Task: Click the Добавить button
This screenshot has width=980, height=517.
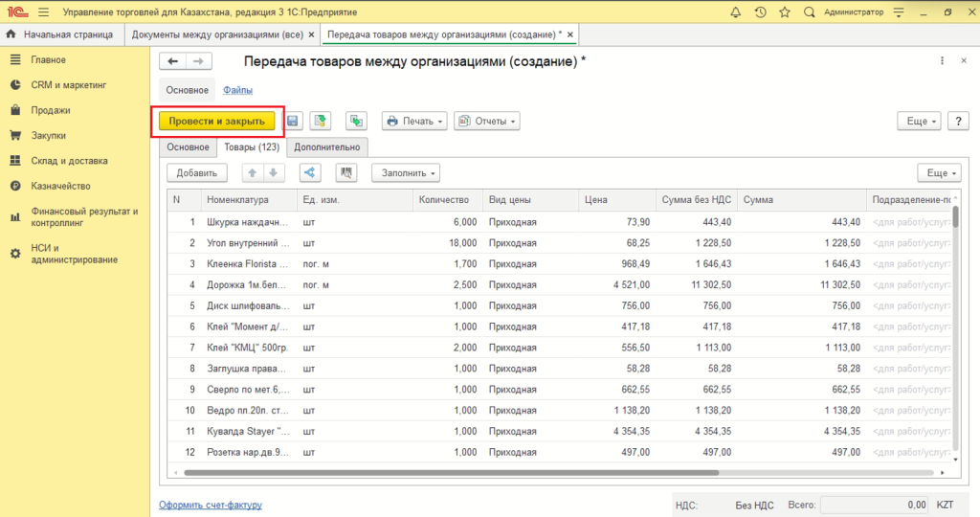Action: (197, 173)
